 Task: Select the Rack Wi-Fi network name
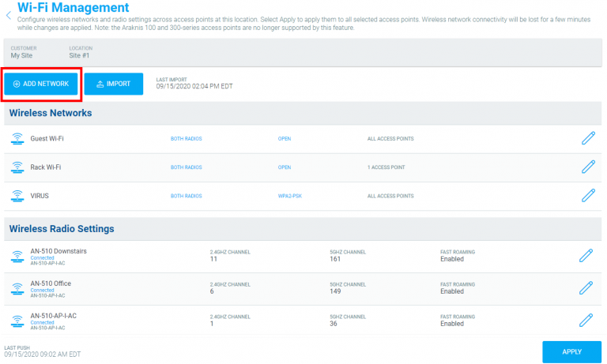pyautogui.click(x=46, y=167)
